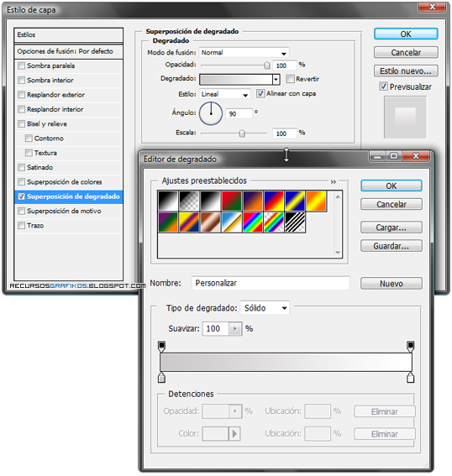452x476 pixels.
Task: Choose the chrome gradient preset
Action: pos(232,222)
